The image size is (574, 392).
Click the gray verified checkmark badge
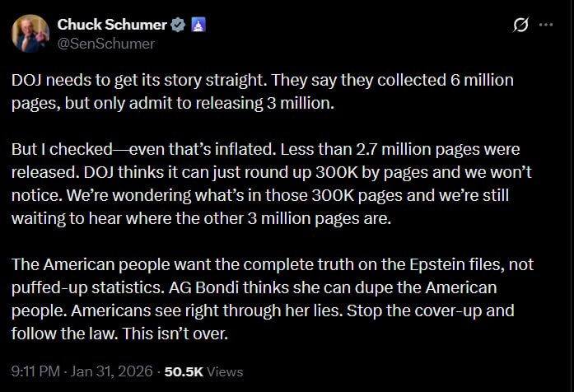click(x=176, y=25)
